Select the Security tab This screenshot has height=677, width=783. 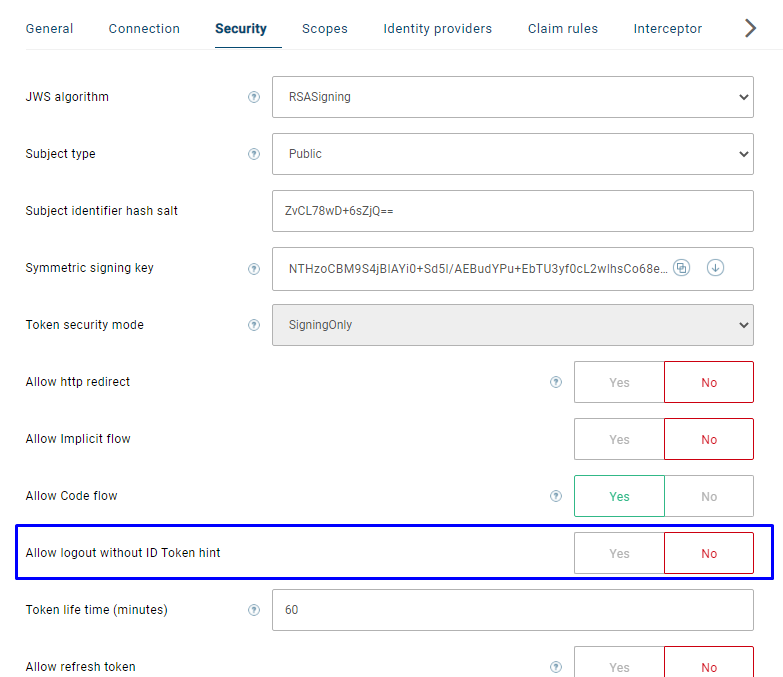click(241, 28)
